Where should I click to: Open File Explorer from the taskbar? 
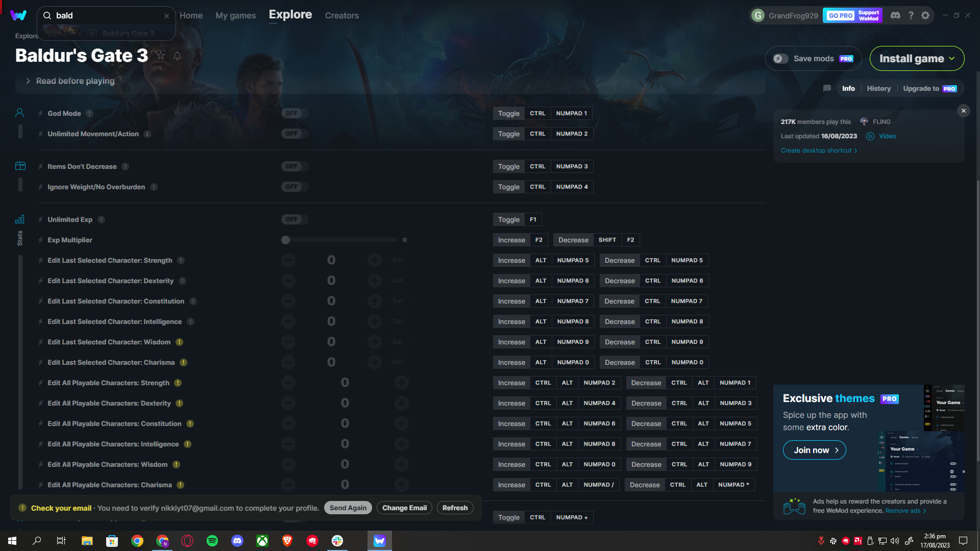(87, 541)
